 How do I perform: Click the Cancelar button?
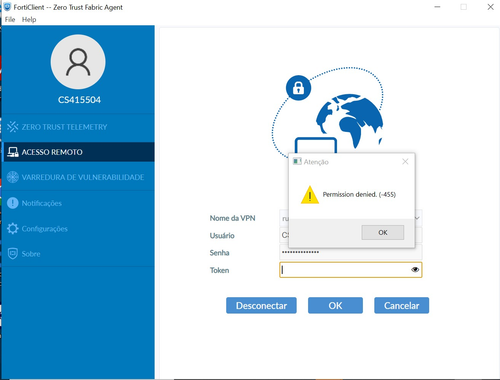click(402, 305)
